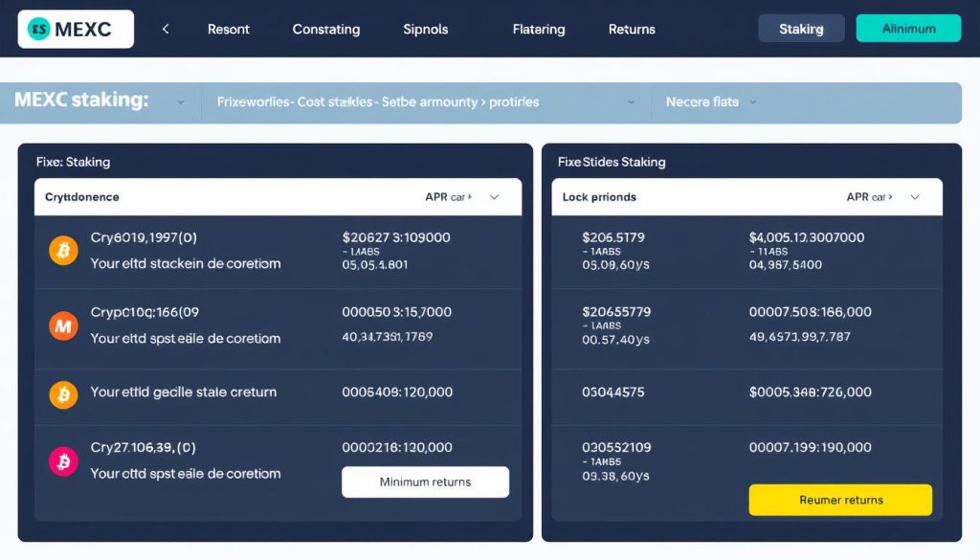Click the pink B cryptocurrency icon
The width and height of the screenshot is (980, 560).
click(61, 460)
